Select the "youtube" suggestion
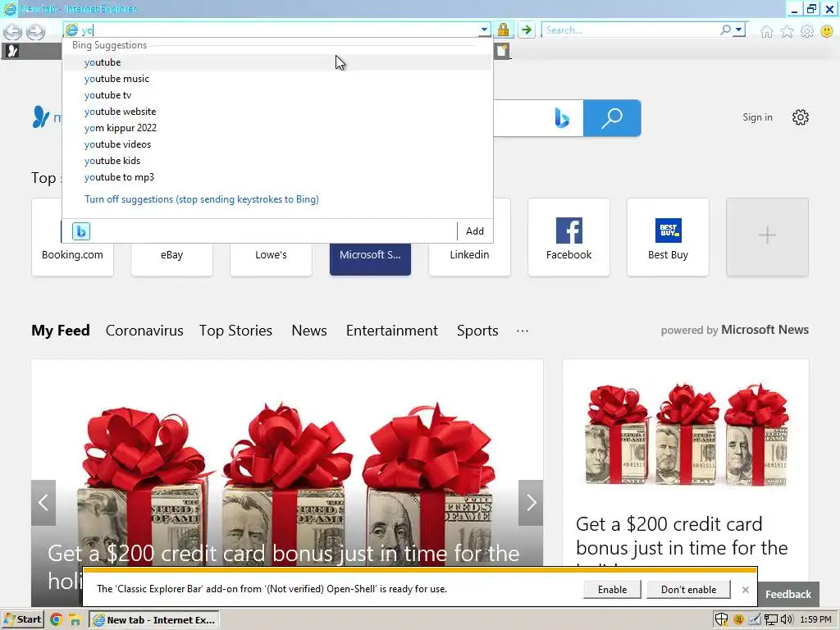840x630 pixels. [x=277, y=62]
